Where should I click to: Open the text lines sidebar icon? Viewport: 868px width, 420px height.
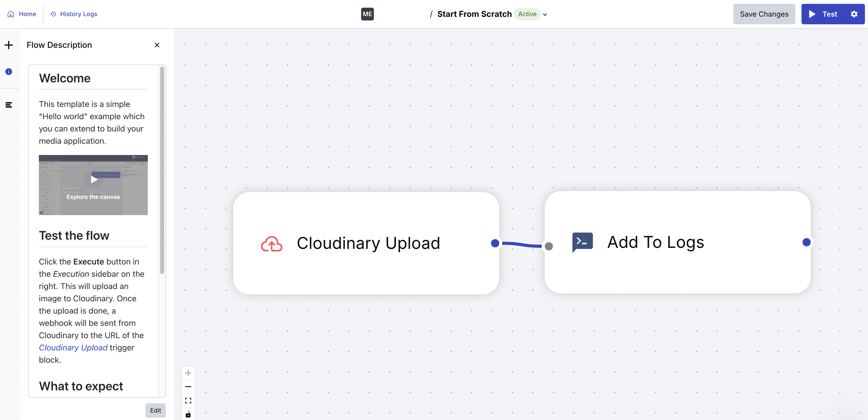pos(9,105)
